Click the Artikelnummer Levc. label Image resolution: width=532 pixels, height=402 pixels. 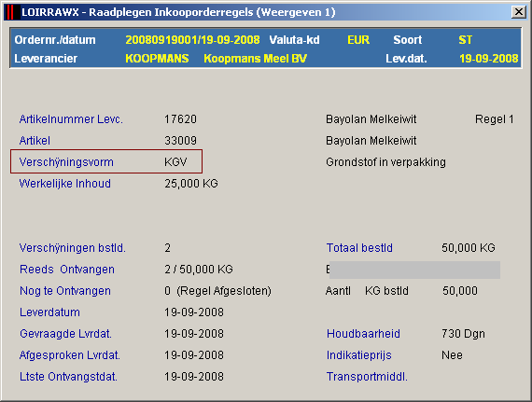[x=71, y=119]
